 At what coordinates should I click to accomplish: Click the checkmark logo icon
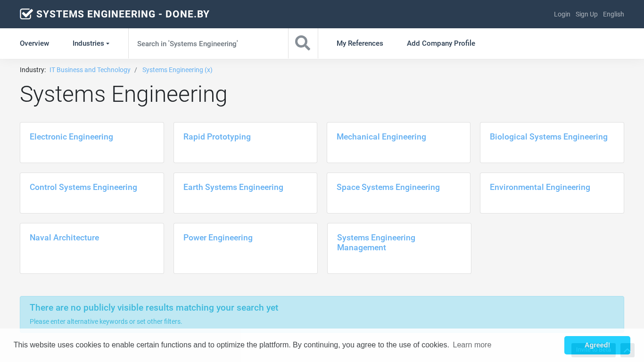click(x=26, y=14)
